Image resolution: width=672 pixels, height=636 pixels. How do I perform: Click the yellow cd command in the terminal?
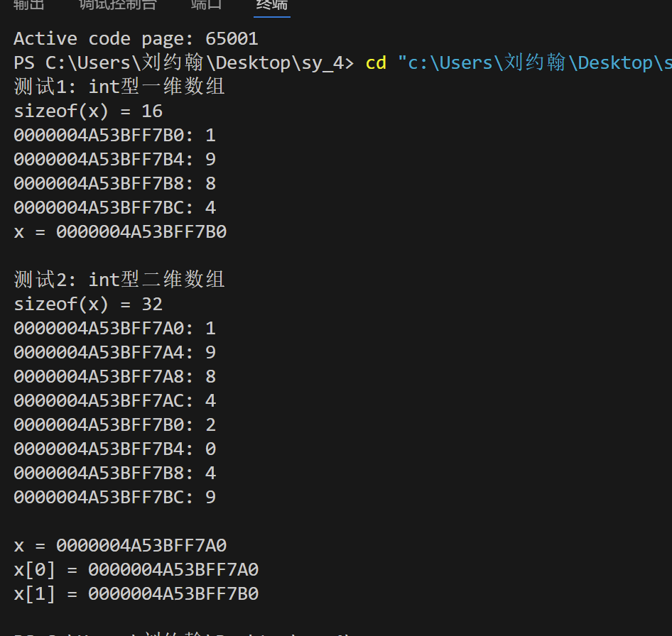(x=376, y=63)
